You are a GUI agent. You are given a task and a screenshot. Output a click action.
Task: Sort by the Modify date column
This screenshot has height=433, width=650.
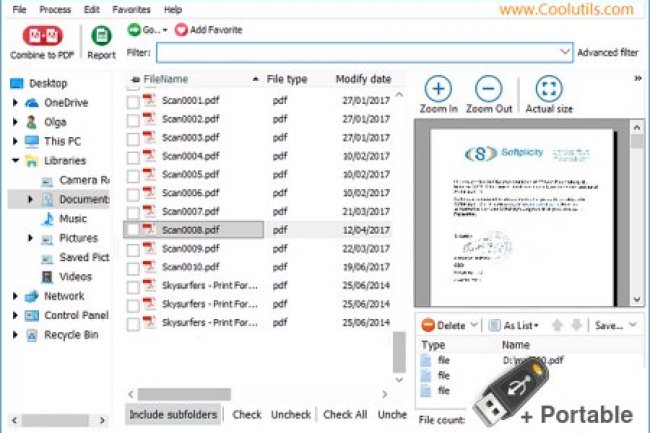pyautogui.click(x=363, y=79)
